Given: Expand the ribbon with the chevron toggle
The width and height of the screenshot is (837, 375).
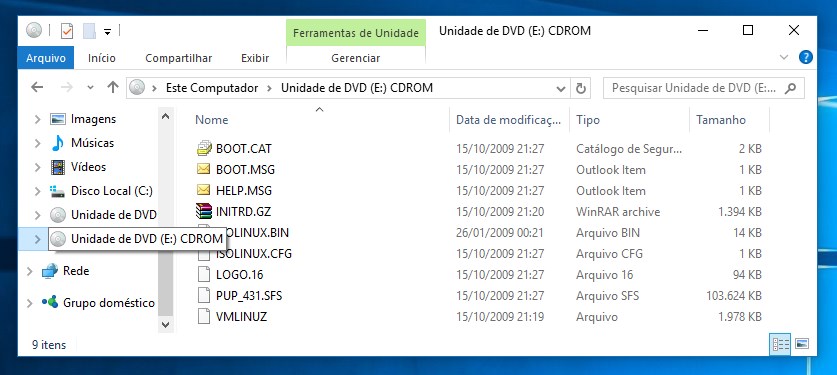Looking at the screenshot, I should pyautogui.click(x=784, y=57).
